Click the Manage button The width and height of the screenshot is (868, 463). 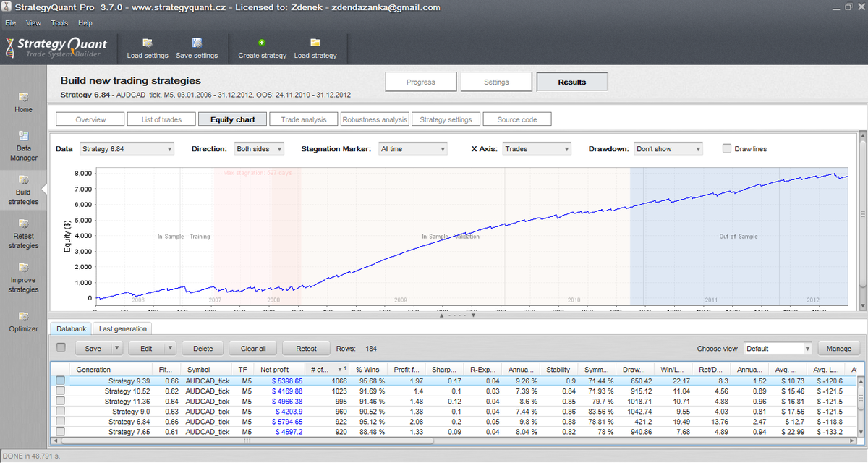pos(839,348)
